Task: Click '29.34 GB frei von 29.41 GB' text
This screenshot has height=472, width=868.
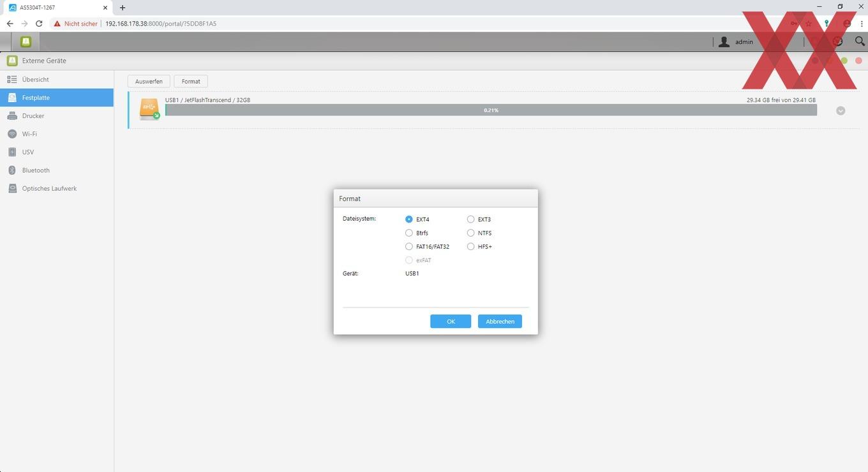Action: click(x=781, y=100)
